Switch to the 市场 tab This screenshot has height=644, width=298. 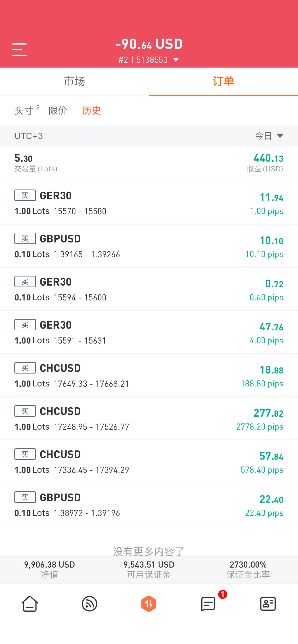(74, 81)
